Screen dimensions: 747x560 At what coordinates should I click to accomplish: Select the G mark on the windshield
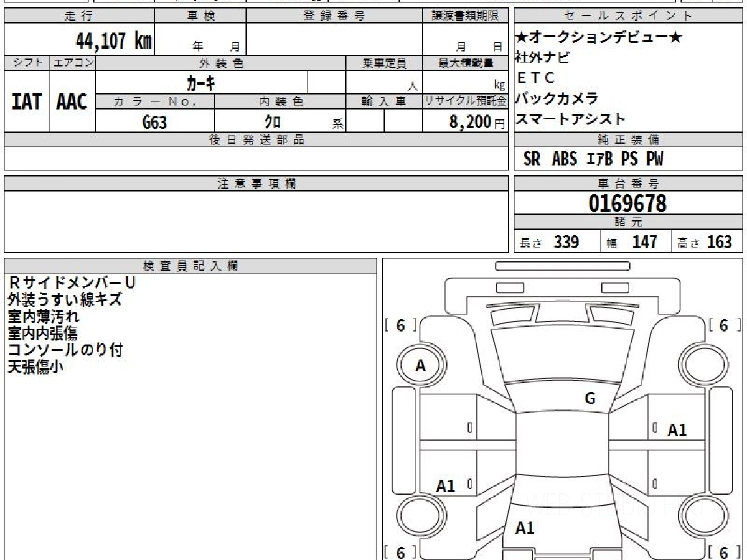590,398
